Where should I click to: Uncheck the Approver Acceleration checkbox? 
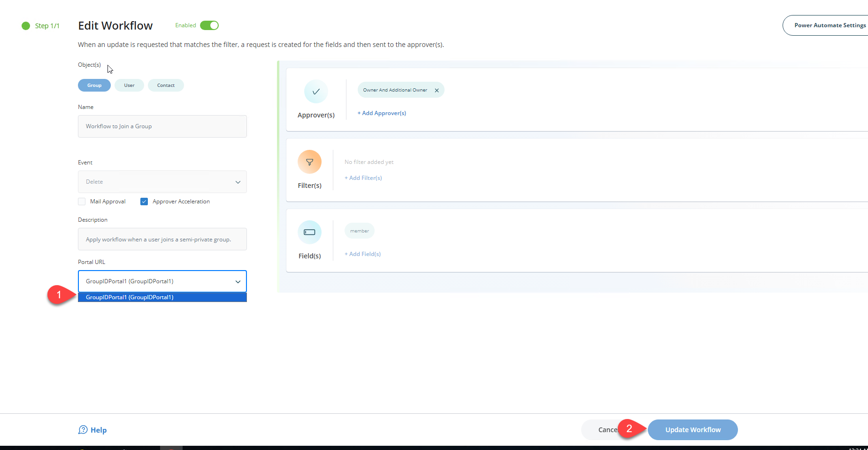pyautogui.click(x=144, y=201)
